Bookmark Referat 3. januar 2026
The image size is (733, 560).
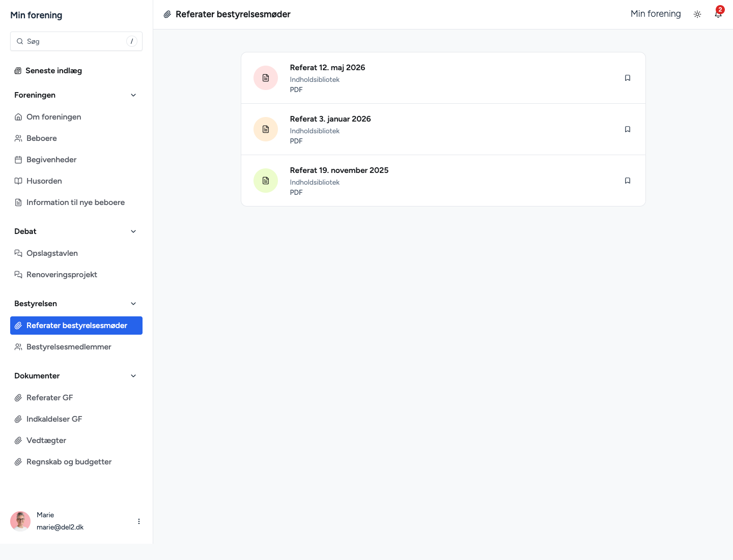(x=628, y=129)
